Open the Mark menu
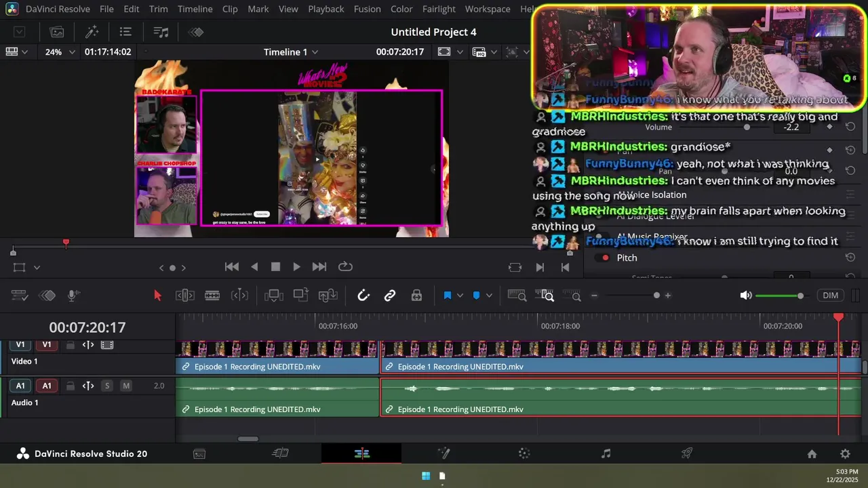Screen dimensions: 868x488 point(258,9)
